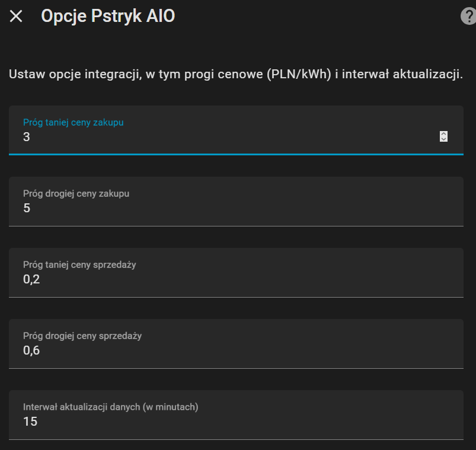Image resolution: width=476 pixels, height=450 pixels.
Task: Click the 'Próg drogiej ceny zakupu' label
Action: (x=76, y=193)
